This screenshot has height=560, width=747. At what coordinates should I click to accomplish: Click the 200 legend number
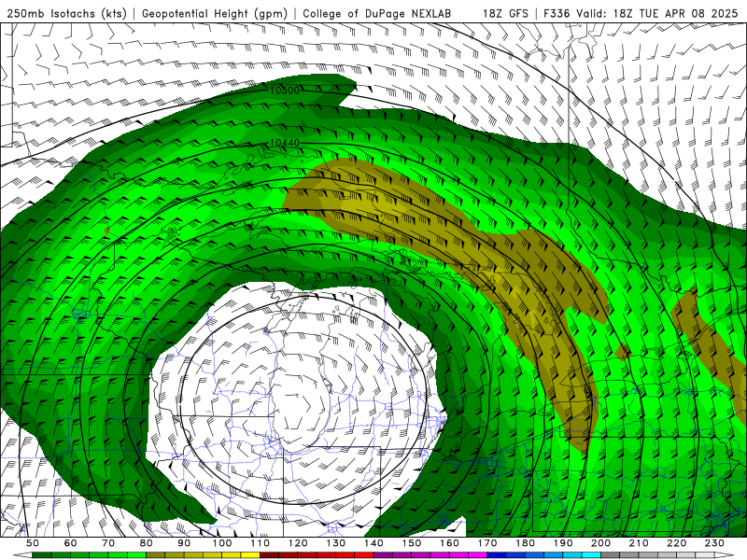(x=600, y=543)
